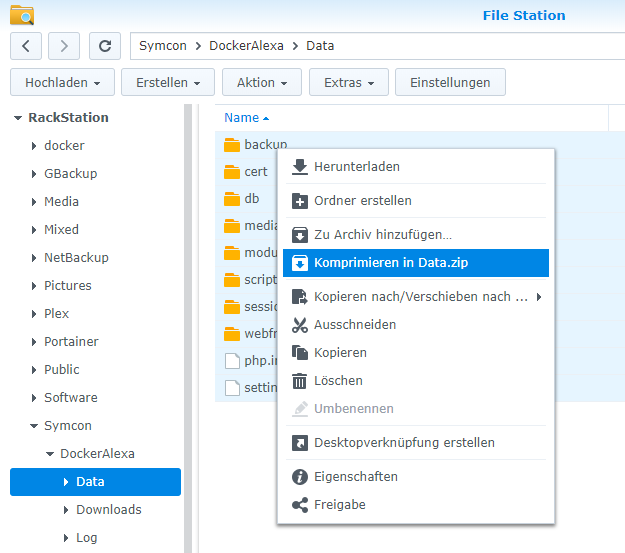
Task: Open the Aktion dropdown menu
Action: (x=262, y=82)
